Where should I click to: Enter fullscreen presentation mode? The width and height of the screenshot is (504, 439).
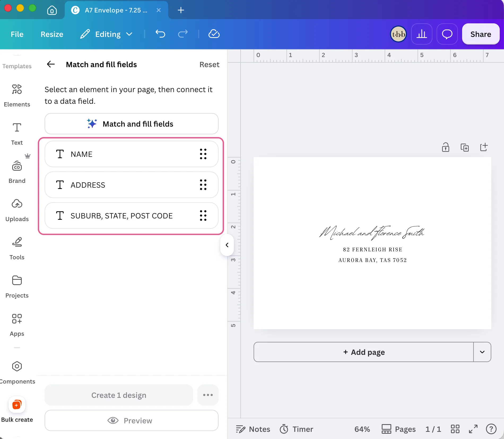tap(473, 429)
